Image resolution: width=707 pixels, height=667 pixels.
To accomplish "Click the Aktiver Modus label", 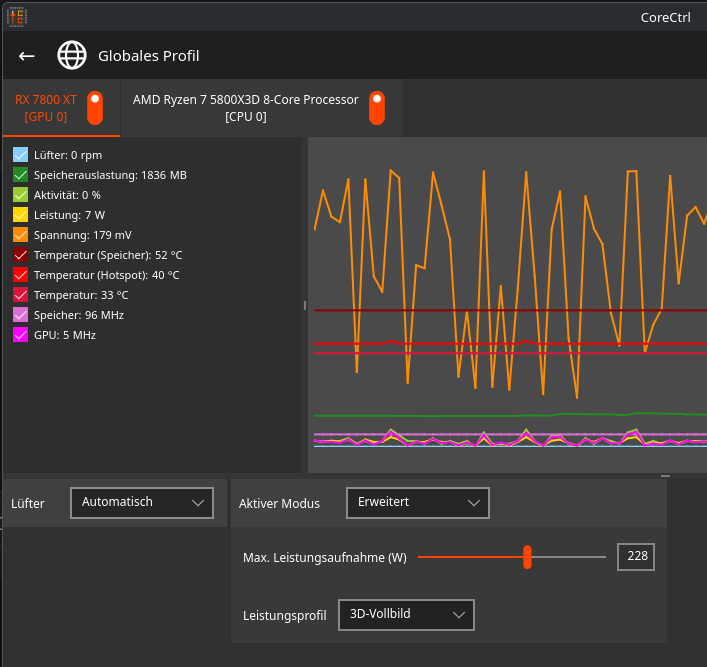I will 279,503.
